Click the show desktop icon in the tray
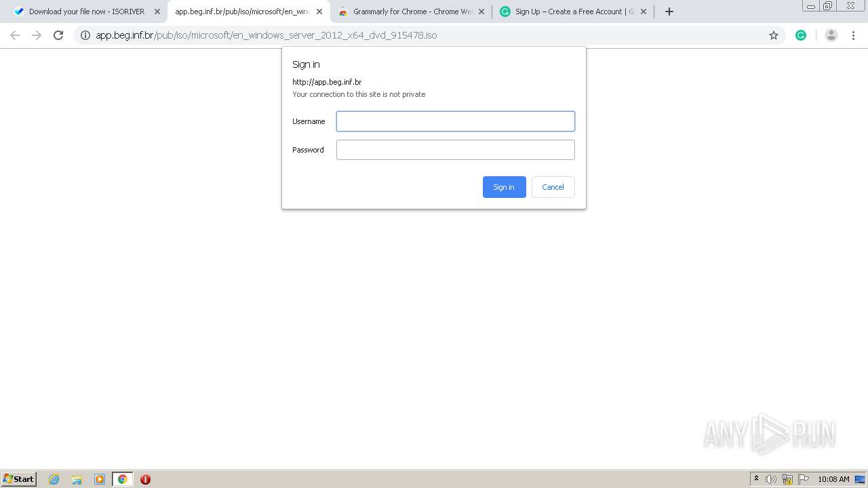This screenshot has height=488, width=868. [x=861, y=479]
